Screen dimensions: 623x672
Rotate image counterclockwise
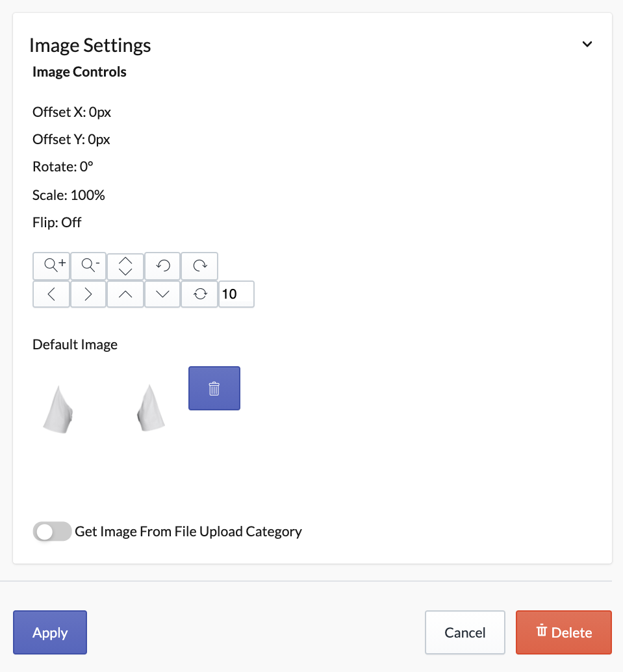(162, 266)
